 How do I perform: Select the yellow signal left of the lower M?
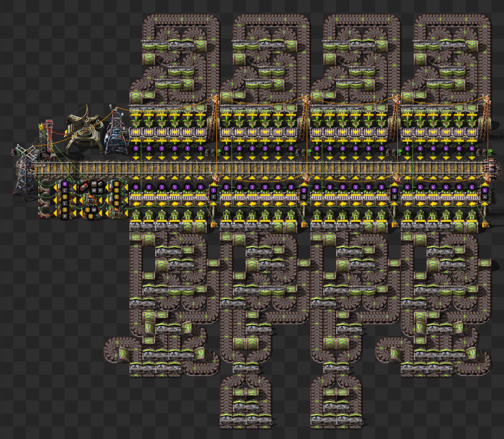click(x=87, y=210)
